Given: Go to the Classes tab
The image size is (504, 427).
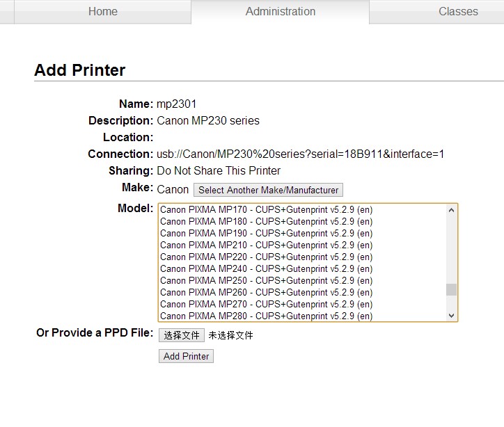Looking at the screenshot, I should (x=458, y=12).
